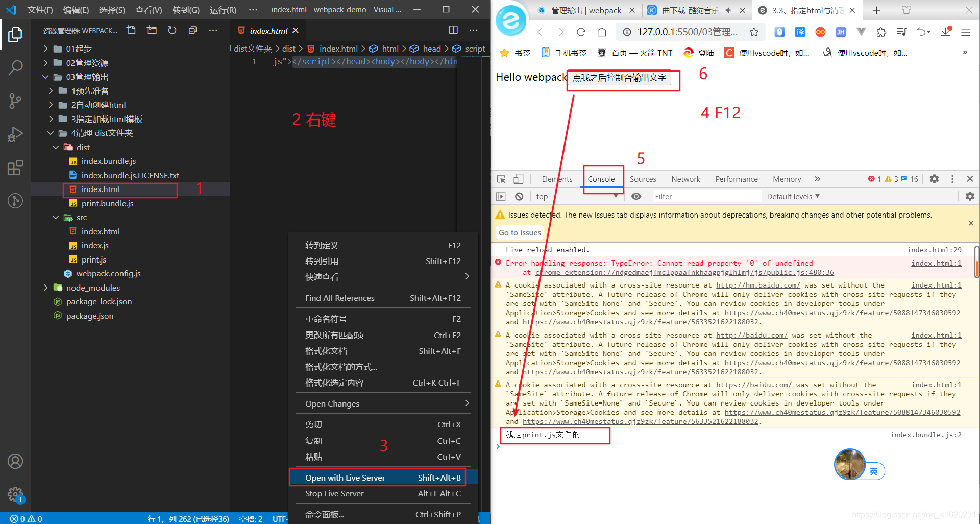Open a new browser tab with plus button
The width and height of the screenshot is (980, 524).
[876, 10]
